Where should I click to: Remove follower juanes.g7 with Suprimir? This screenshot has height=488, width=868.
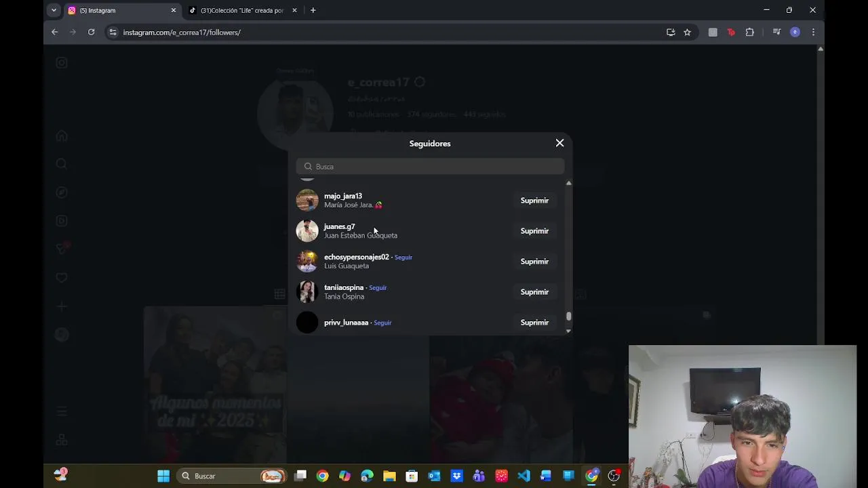coord(534,231)
